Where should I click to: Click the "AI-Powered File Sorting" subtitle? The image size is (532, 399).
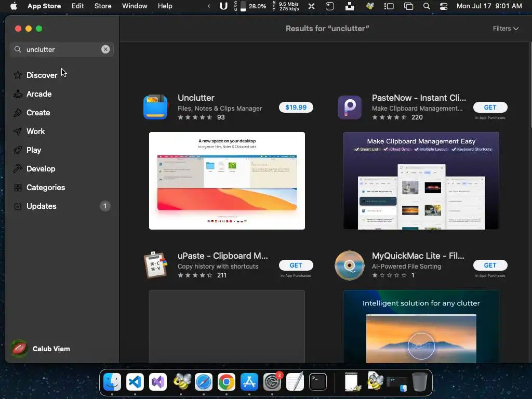tap(406, 267)
